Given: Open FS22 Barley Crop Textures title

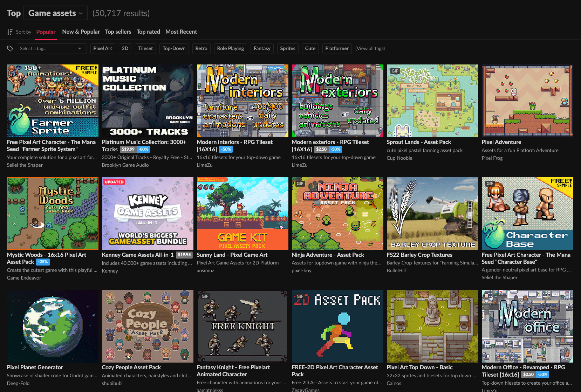Looking at the screenshot, I should pyautogui.click(x=419, y=255).
